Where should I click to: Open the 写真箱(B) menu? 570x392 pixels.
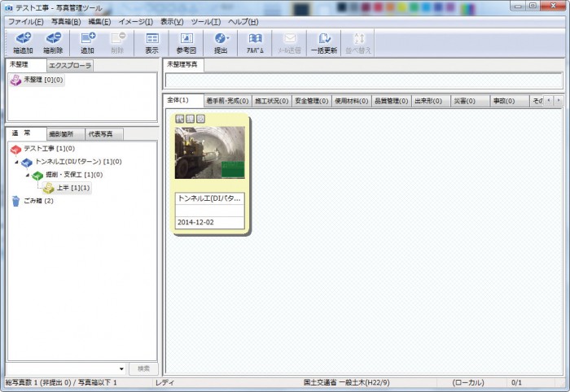66,22
